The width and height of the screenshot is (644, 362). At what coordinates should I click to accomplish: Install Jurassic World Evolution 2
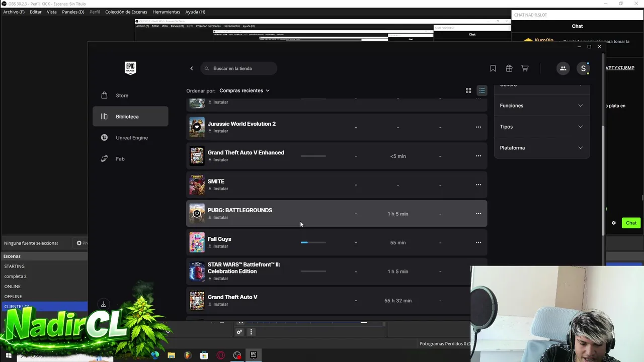[218, 131]
